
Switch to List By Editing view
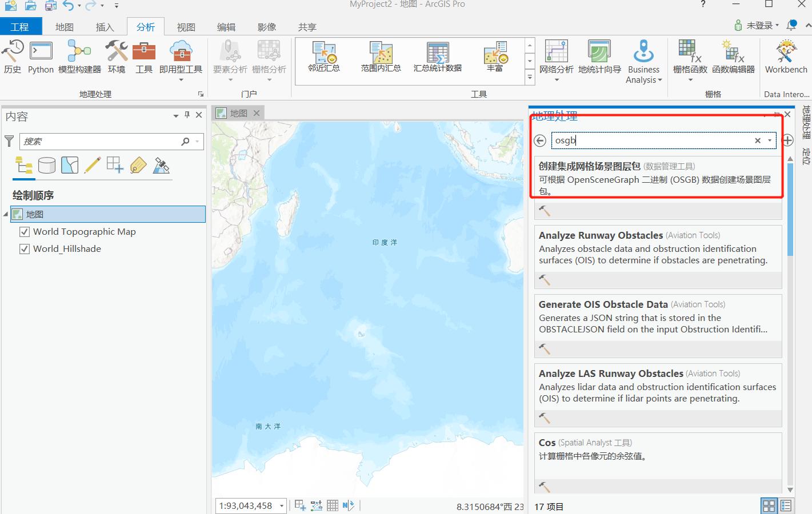point(93,166)
